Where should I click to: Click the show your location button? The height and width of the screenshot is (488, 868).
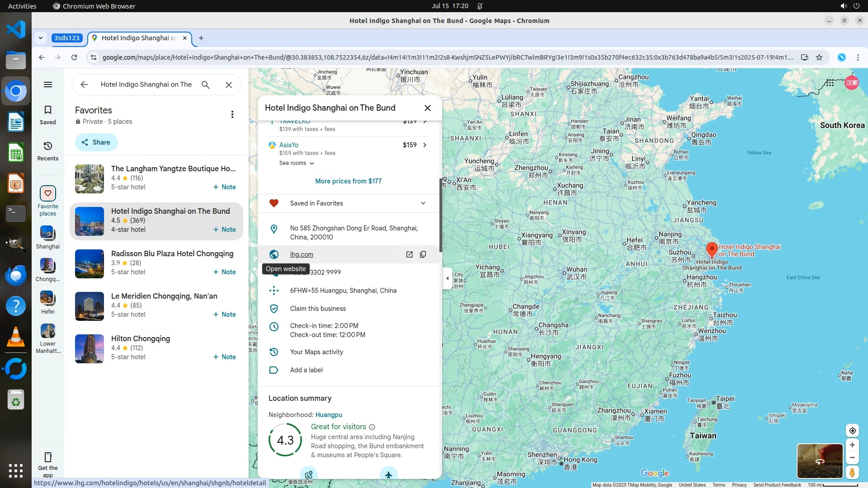point(852,431)
